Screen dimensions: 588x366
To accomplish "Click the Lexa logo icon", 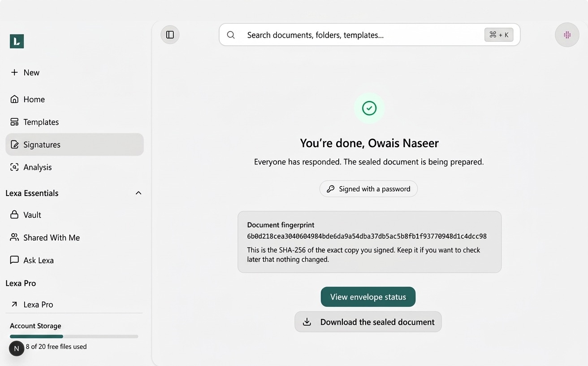I will [17, 41].
